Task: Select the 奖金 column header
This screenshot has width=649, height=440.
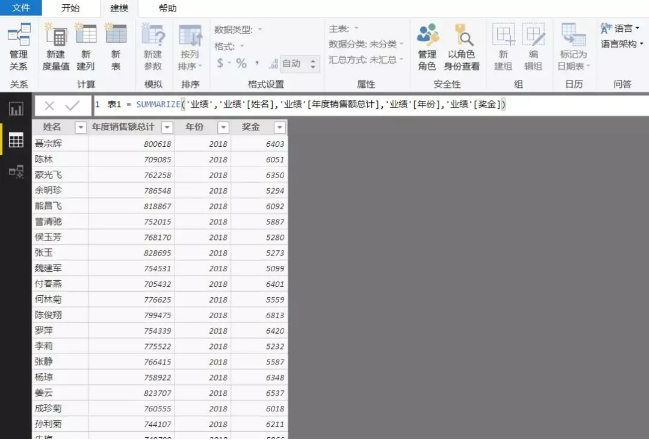Action: click(x=251, y=127)
